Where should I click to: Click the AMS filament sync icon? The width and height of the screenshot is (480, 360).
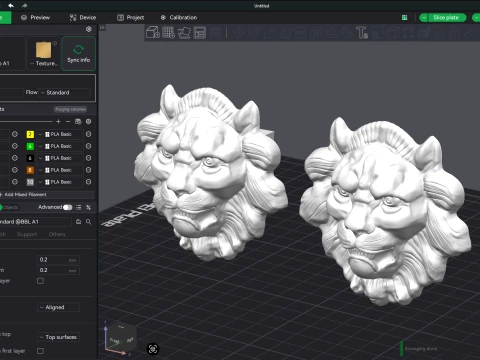click(78, 122)
